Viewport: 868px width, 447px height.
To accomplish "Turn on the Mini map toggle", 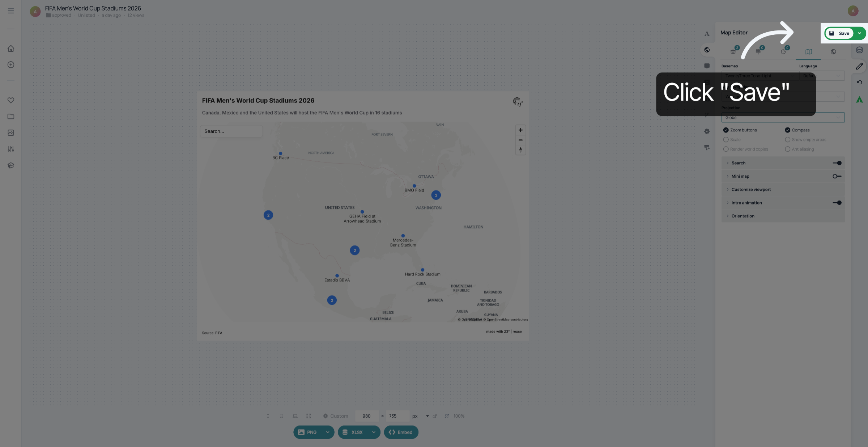I will (x=837, y=176).
